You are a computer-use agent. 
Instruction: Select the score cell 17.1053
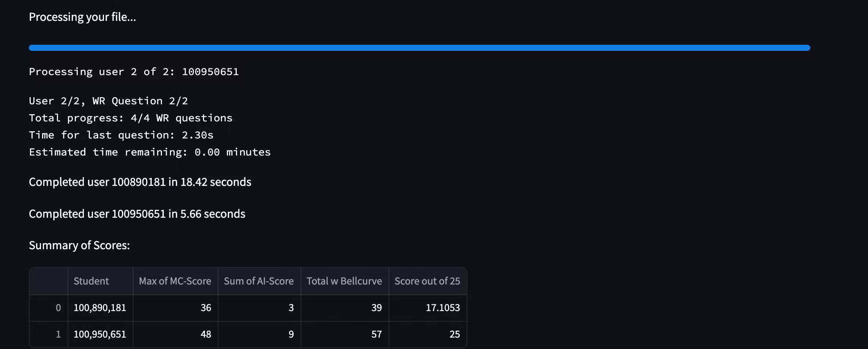[x=428, y=308]
